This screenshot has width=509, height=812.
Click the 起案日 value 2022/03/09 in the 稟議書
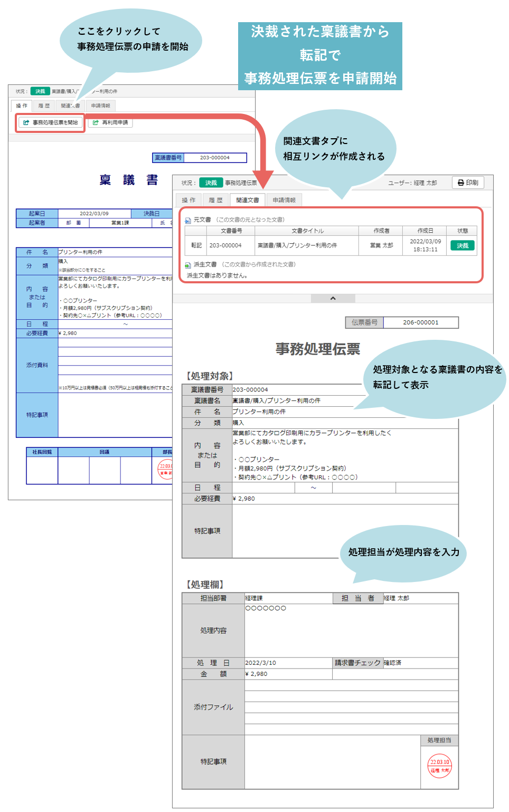94,214
